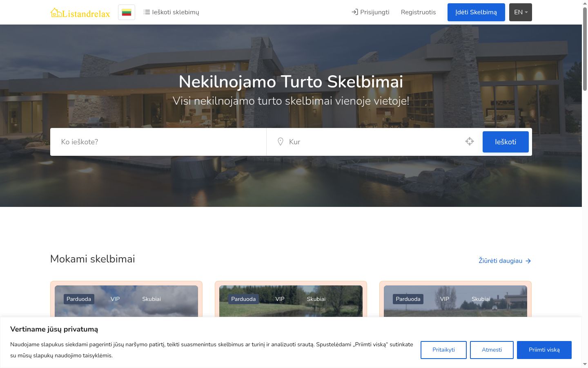The width and height of the screenshot is (588, 368).
Task: Open Ieškoti sklebimų menu item
Action: pos(171,12)
